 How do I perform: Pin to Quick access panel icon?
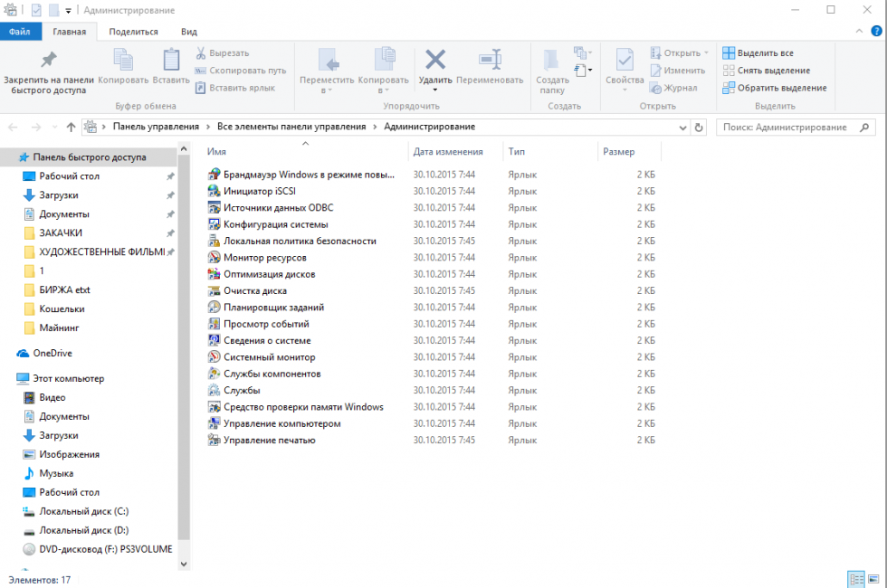click(49, 60)
